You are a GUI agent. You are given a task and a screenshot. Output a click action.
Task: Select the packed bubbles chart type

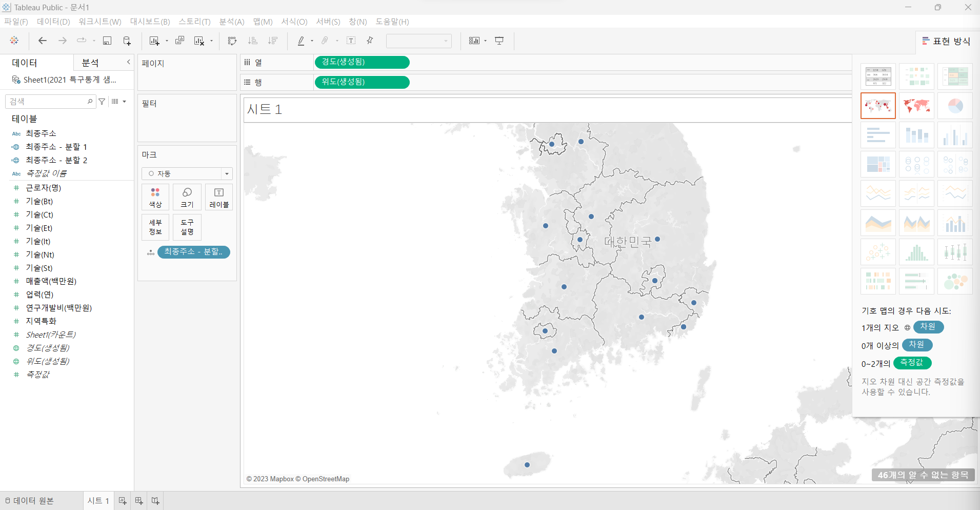coord(955,281)
